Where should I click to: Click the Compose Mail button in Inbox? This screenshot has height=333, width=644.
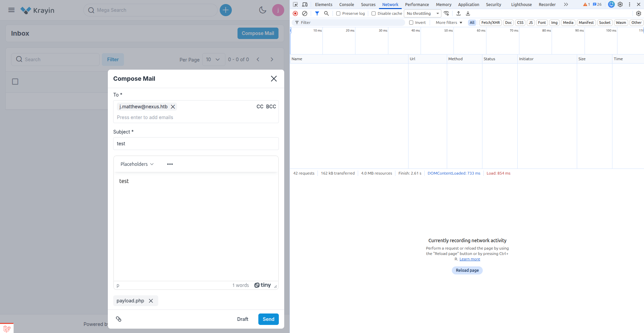[258, 33]
